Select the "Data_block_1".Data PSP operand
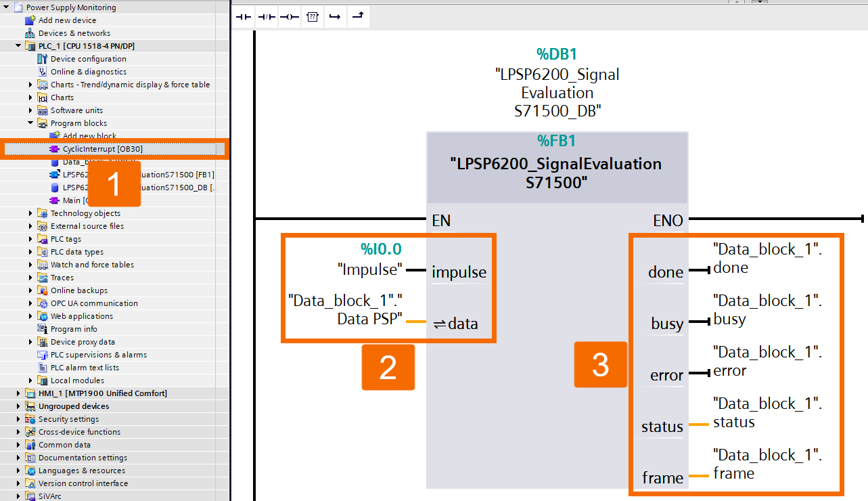The height and width of the screenshot is (501, 868). click(x=346, y=309)
